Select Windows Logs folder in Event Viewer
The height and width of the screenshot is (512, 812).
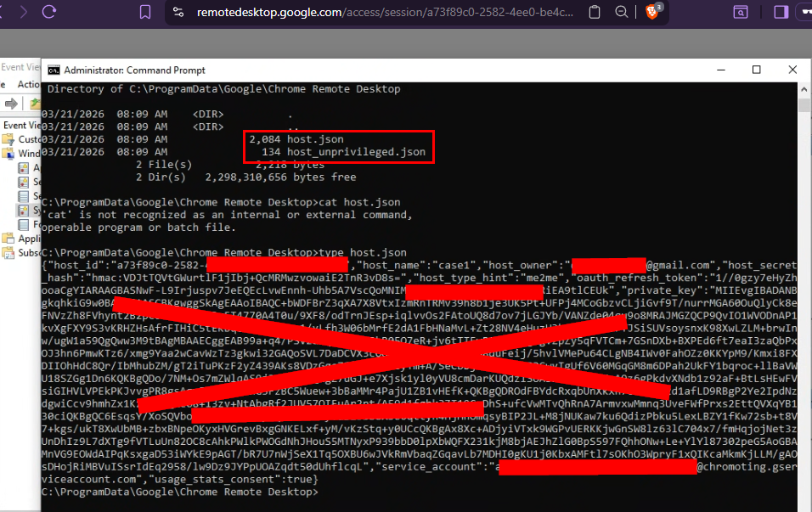click(x=21, y=153)
